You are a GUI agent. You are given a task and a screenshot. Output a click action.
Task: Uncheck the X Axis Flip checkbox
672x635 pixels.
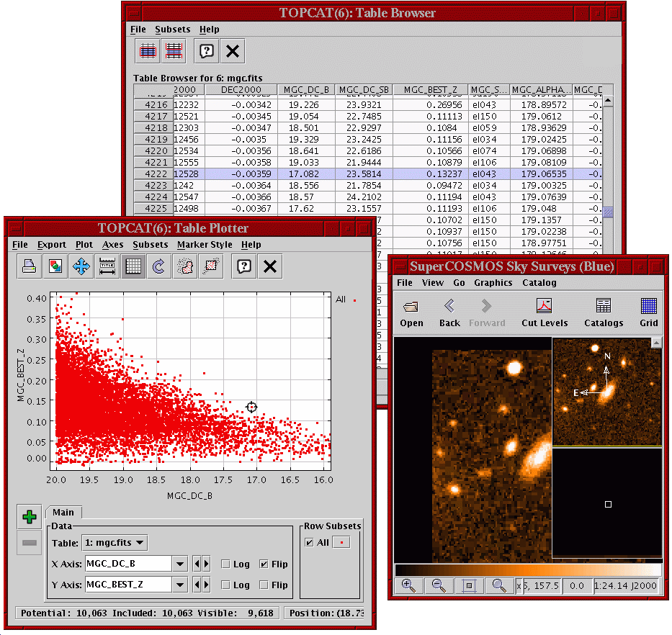point(264,564)
